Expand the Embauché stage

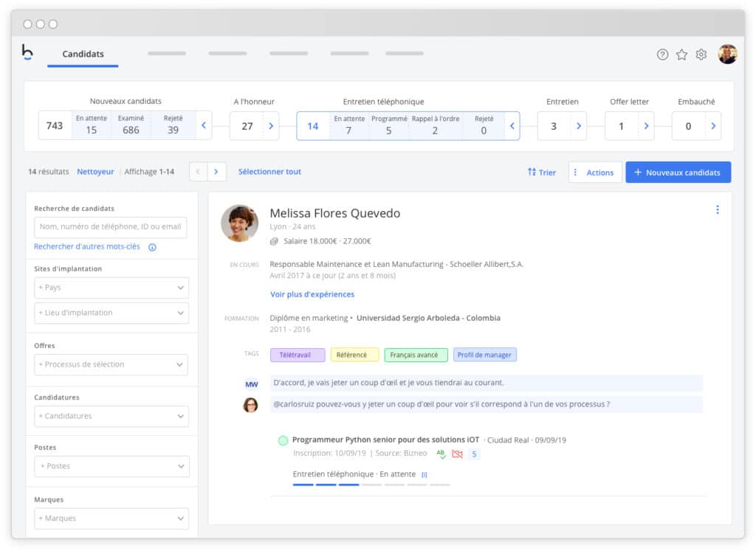pos(713,125)
